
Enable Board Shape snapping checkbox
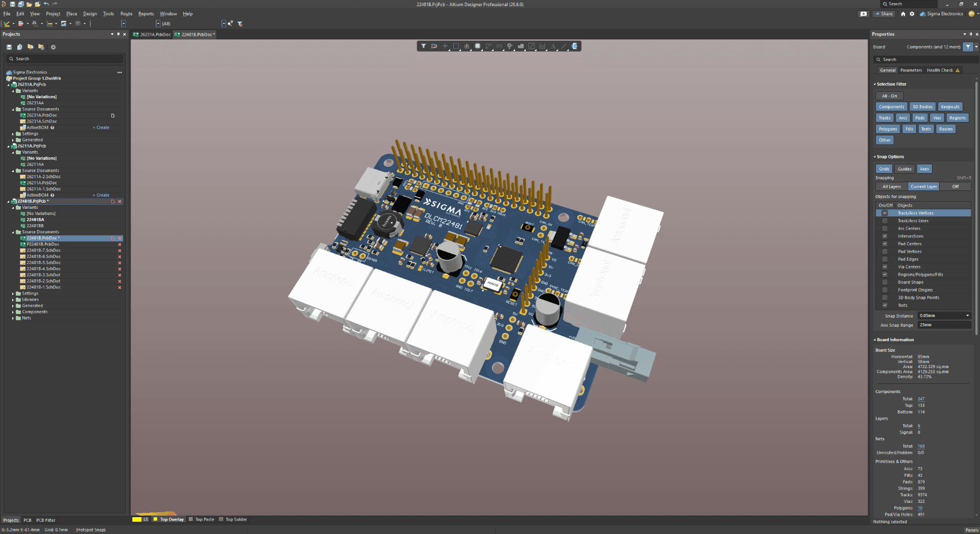(885, 282)
